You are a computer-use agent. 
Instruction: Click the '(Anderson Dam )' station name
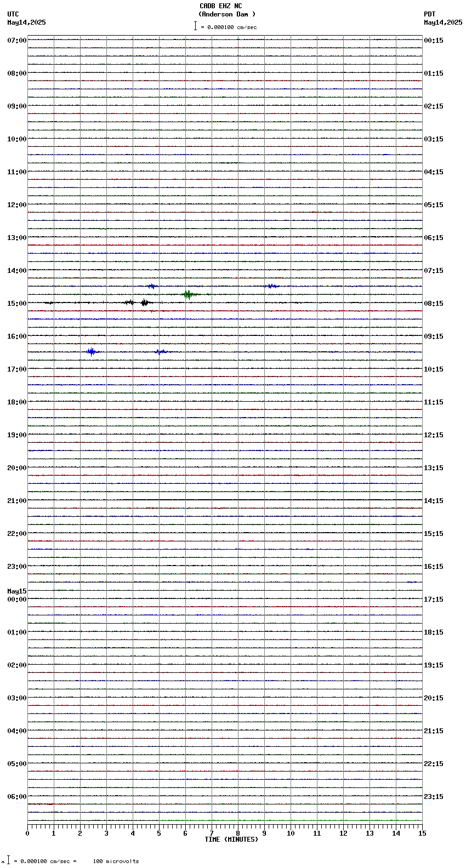coord(227,14)
